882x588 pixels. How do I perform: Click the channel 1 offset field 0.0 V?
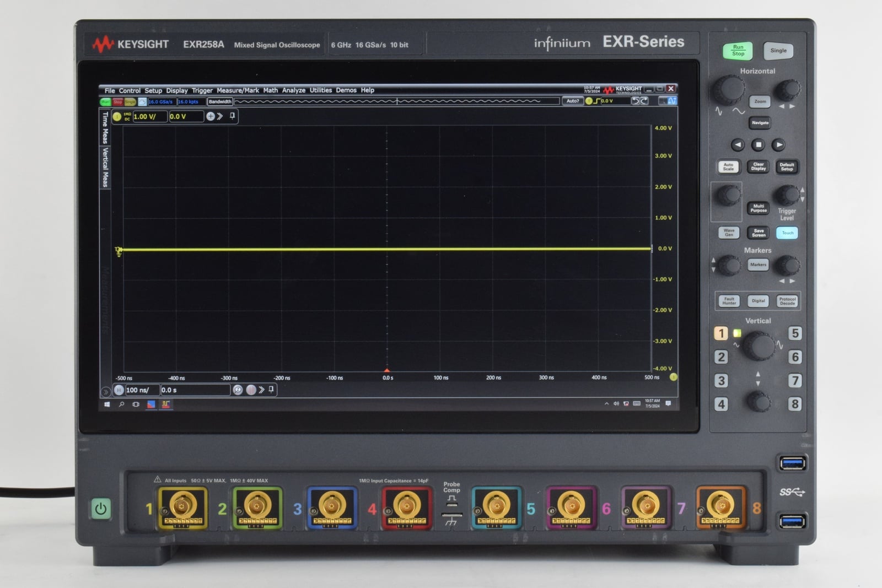coord(186,116)
